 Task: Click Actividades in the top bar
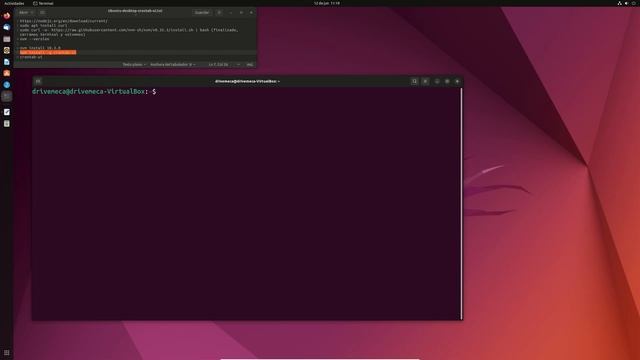14,3
